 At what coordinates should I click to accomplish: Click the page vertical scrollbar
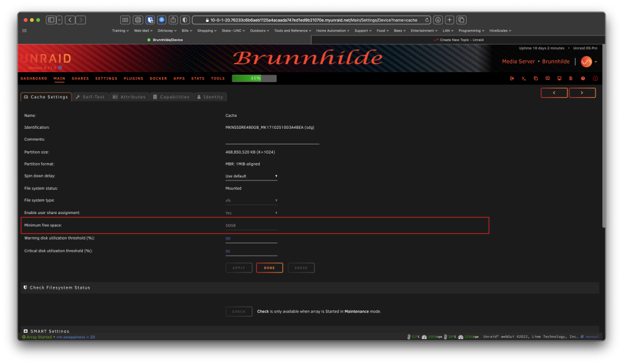604,136
